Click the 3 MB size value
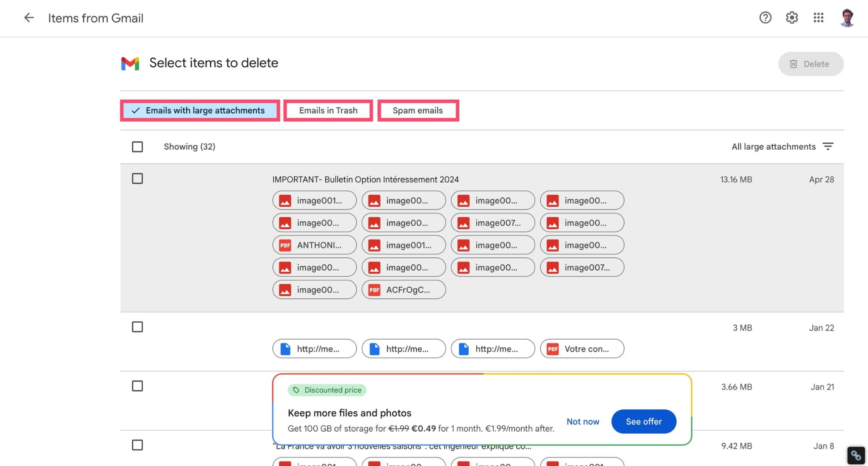Screen dimensions: 868x466 (742, 327)
